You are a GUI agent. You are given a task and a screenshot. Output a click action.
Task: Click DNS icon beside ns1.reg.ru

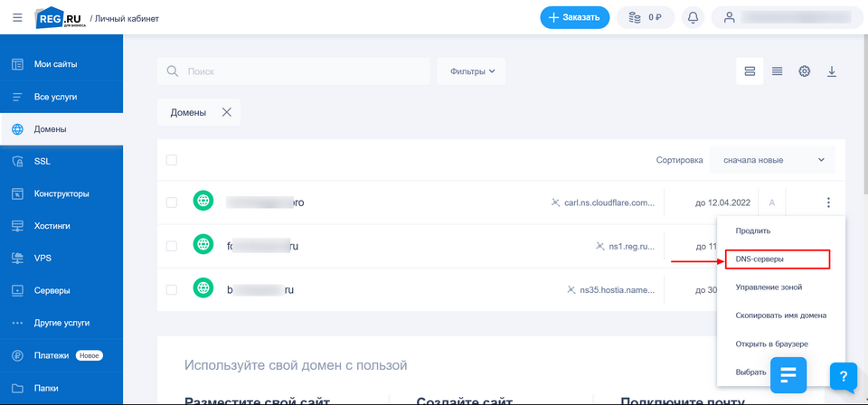pyautogui.click(x=600, y=246)
